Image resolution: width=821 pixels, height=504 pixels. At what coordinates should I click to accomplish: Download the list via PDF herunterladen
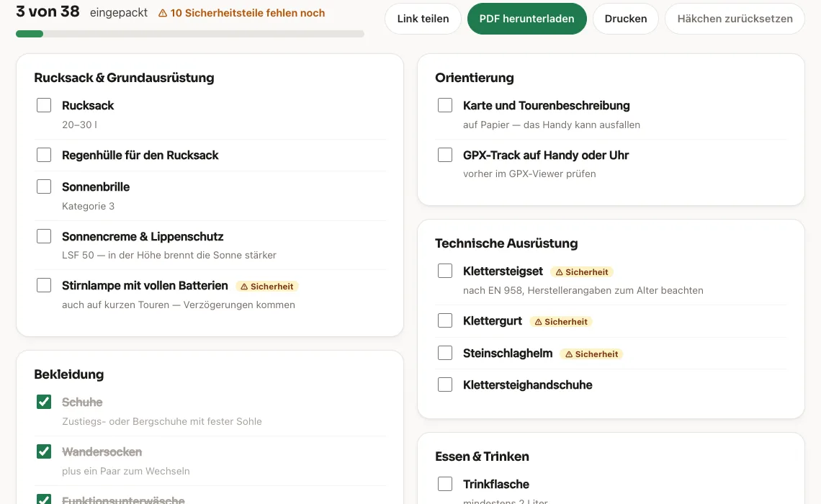[526, 19]
